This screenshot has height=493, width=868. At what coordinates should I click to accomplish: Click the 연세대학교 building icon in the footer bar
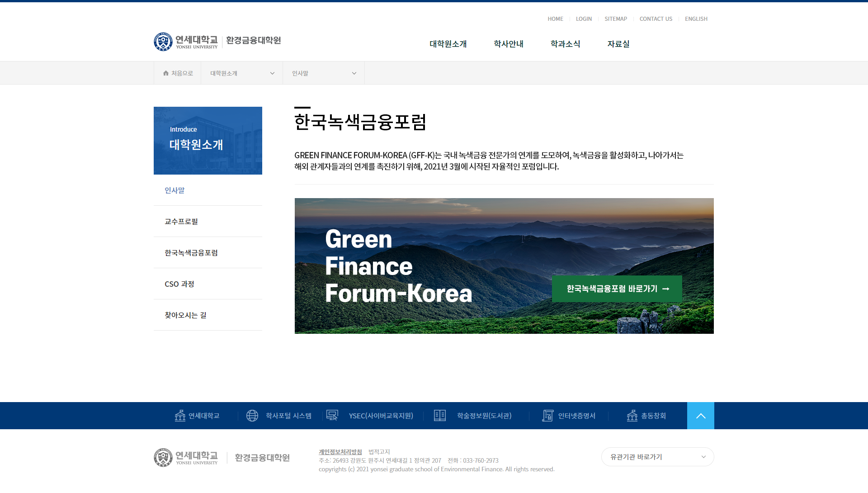pos(180,416)
